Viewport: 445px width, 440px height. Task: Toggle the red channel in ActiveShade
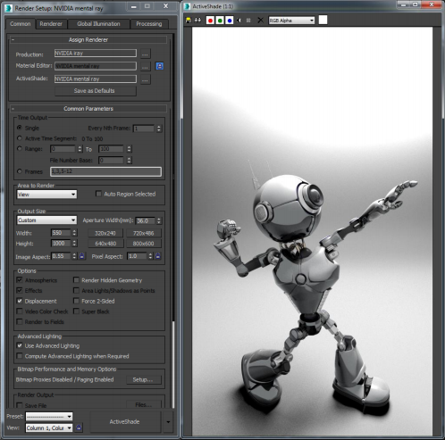(210, 20)
